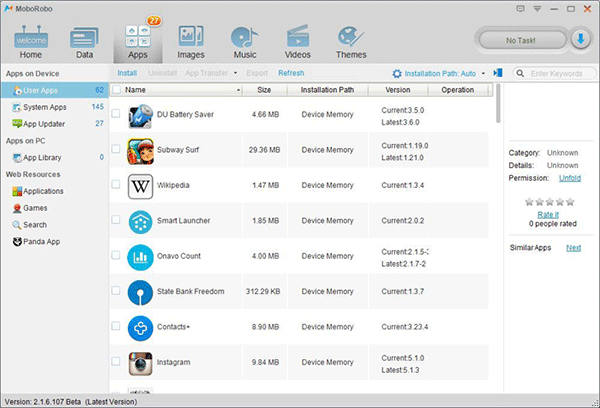
Task: Click the Refresh button
Action: coord(291,73)
